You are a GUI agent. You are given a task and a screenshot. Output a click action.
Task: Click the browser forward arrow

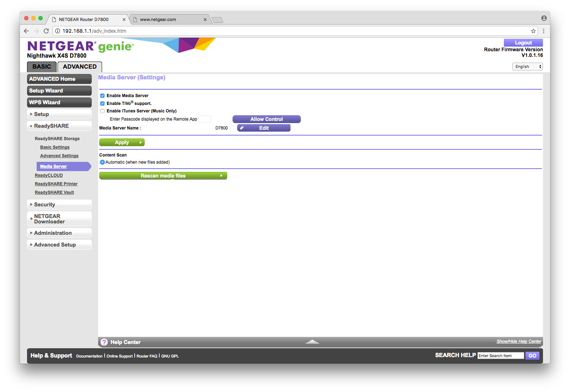click(x=36, y=31)
